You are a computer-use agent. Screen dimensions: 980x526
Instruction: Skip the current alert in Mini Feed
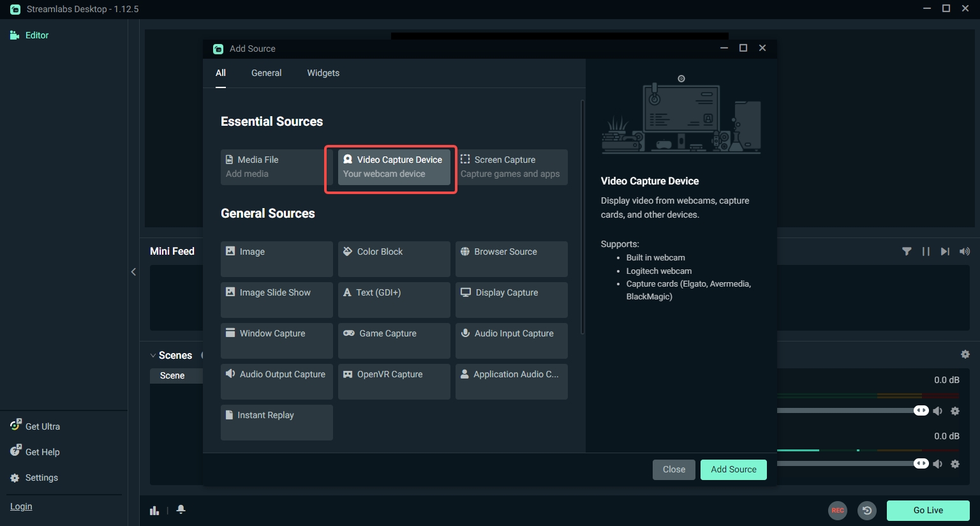[945, 251]
